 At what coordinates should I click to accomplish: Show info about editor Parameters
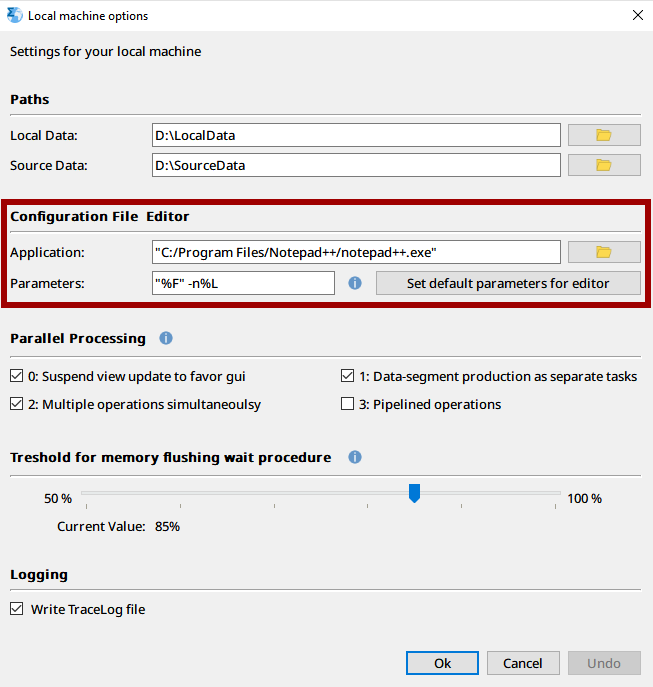click(355, 283)
